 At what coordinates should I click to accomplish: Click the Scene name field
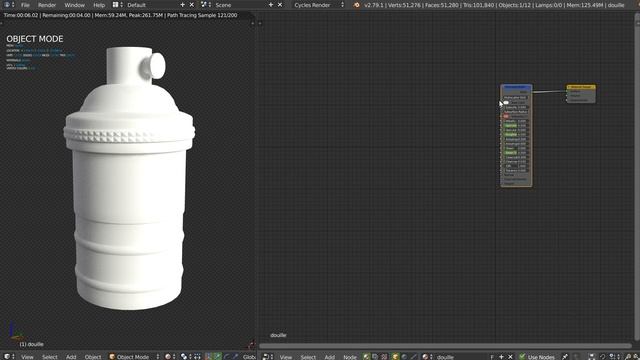(240, 5)
